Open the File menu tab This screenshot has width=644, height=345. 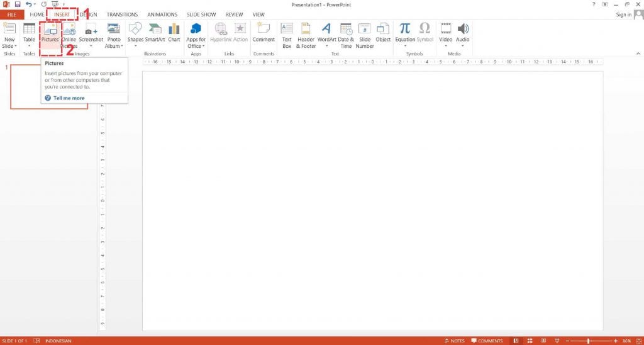[12, 14]
